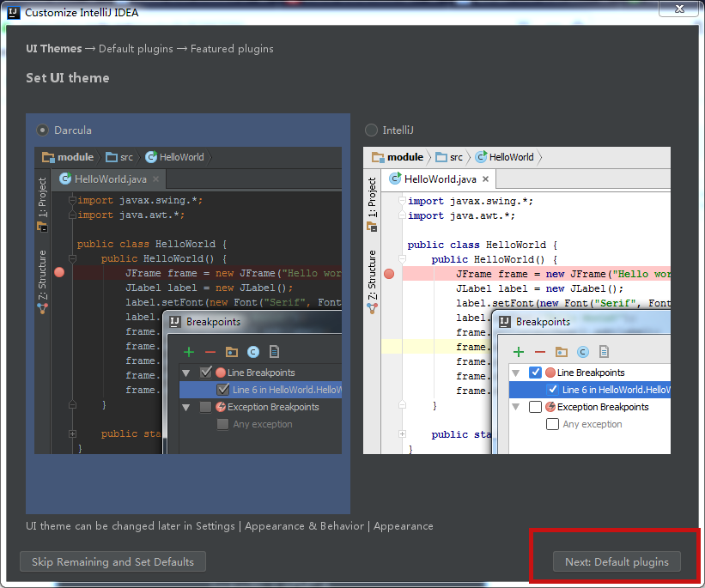Collapse imports fold marker in Darcula preview
705x588 pixels.
[72, 200]
